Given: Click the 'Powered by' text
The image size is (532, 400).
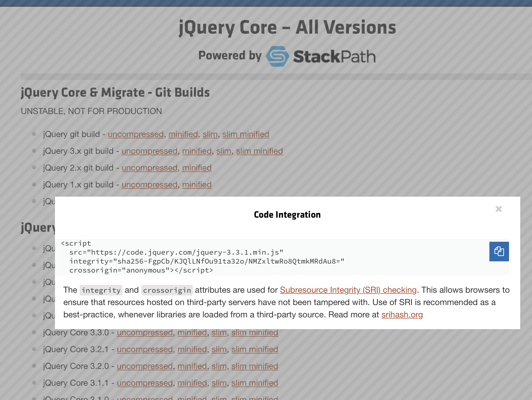Looking at the screenshot, I should [x=230, y=55].
